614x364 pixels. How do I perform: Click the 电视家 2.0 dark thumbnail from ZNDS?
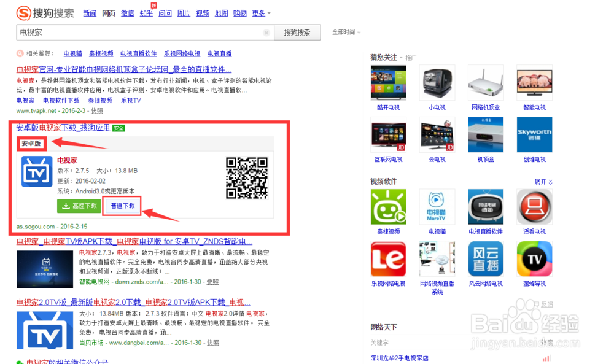pos(45,269)
